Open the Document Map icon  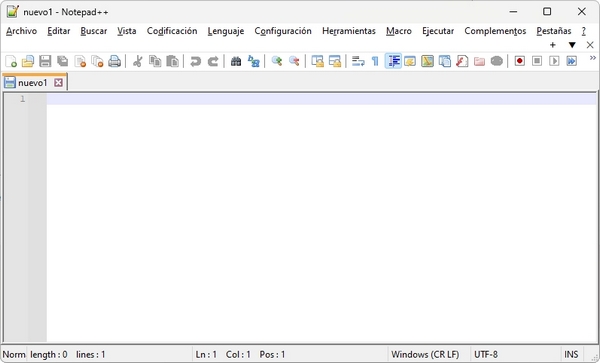pos(427,61)
